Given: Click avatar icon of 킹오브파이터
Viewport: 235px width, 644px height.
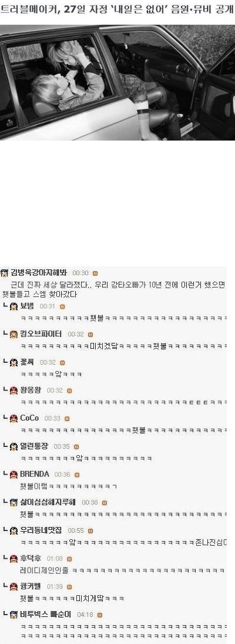Looking at the screenshot, I should (14, 334).
